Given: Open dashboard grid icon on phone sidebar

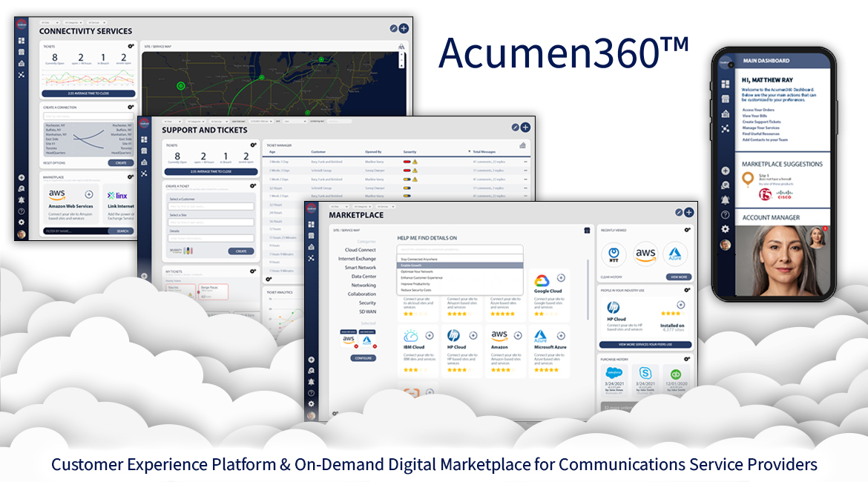Looking at the screenshot, I should 725,84.
